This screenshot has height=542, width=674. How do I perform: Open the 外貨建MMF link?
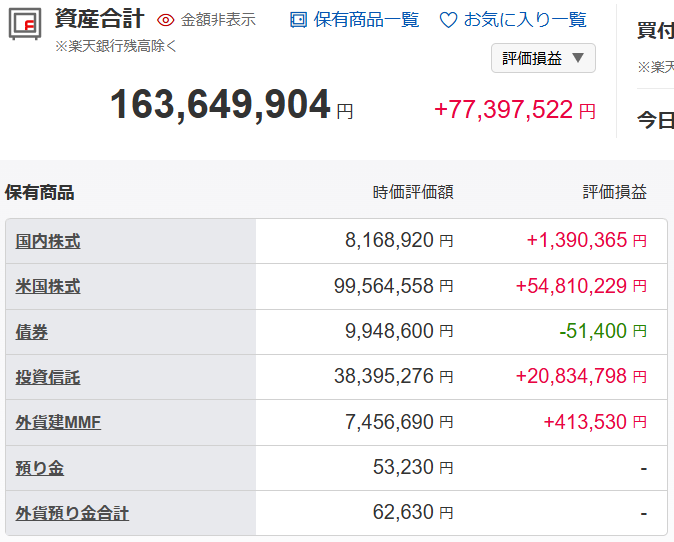pos(58,422)
